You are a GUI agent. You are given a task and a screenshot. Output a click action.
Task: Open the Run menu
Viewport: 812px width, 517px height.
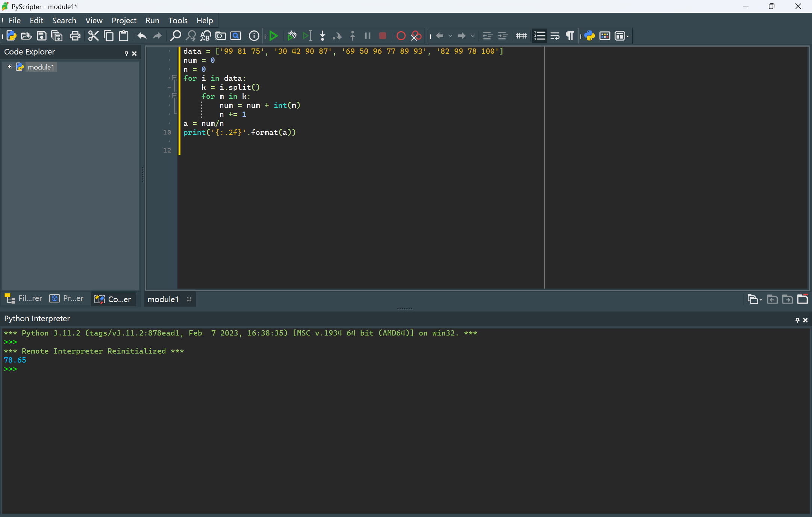click(x=152, y=21)
